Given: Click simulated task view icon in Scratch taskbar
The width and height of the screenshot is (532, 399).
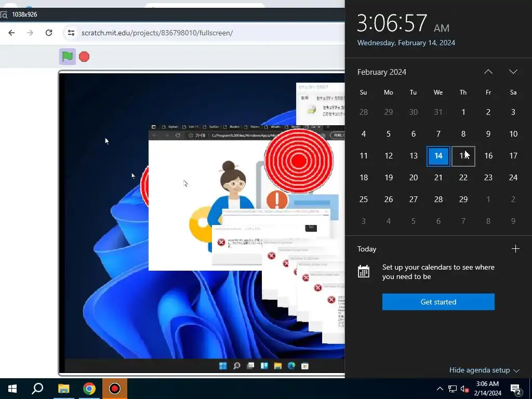Looking at the screenshot, I should [x=250, y=366].
